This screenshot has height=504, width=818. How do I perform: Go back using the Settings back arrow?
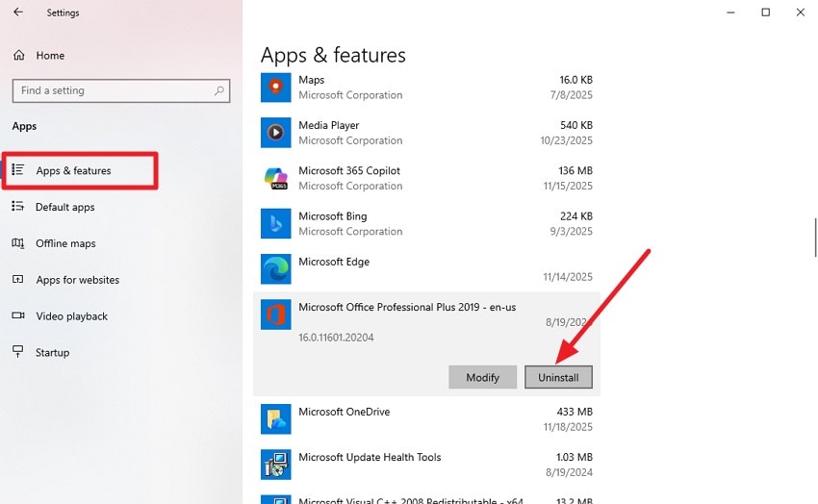[18, 12]
